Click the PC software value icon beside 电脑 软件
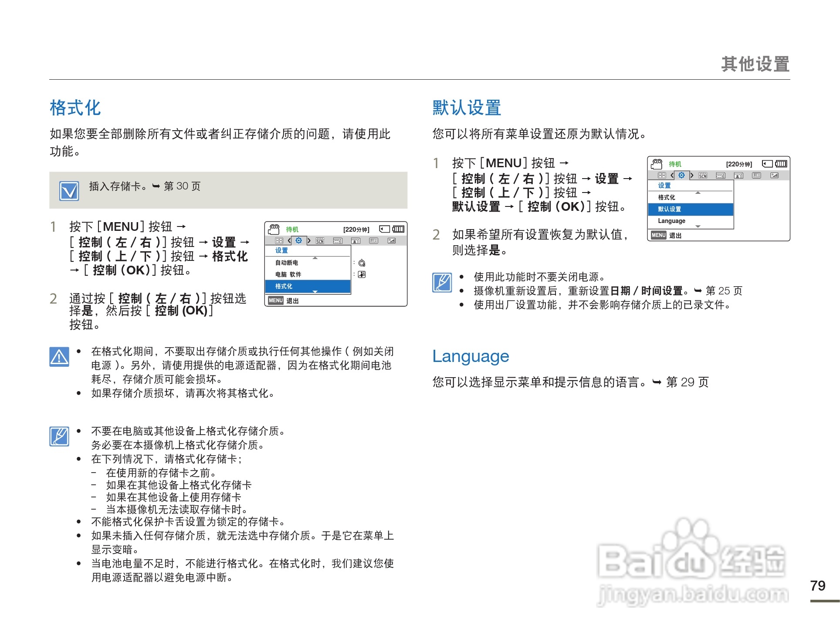Screen dimensions: 840x642 362,274
